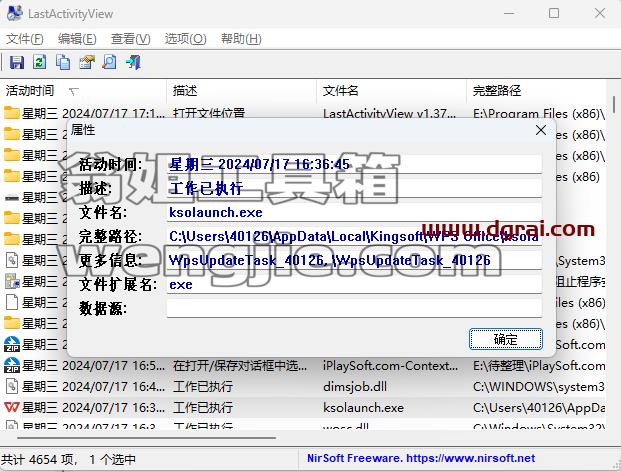Open the 查看(V) menu
The image size is (621, 472).
131,39
